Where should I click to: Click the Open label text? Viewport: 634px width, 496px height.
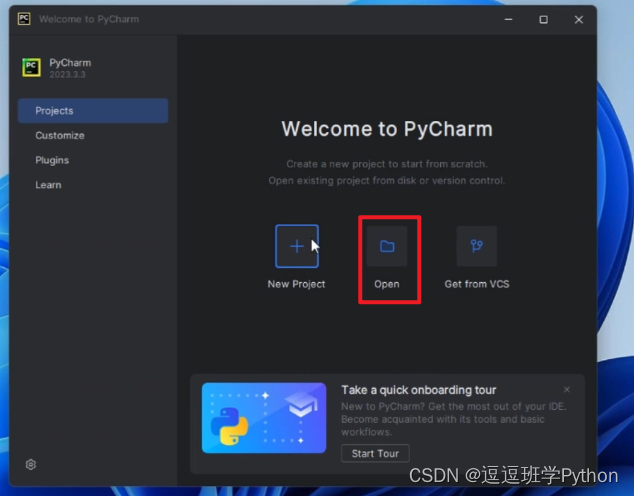[x=387, y=284]
